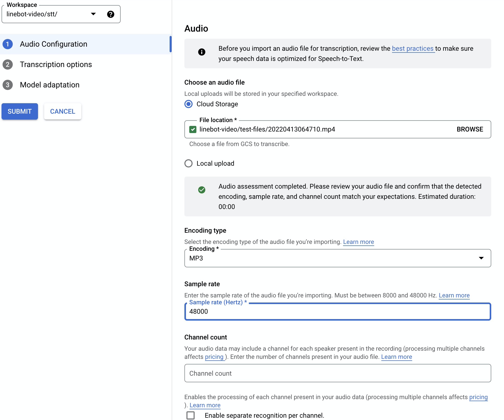Open pricing link in Channel count description
The width and height of the screenshot is (504, 420).
[x=214, y=357]
